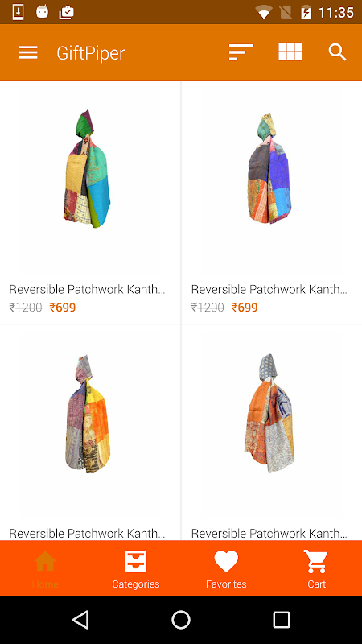362x644 pixels.
Task: Open the Categories tab
Action: [x=136, y=569]
